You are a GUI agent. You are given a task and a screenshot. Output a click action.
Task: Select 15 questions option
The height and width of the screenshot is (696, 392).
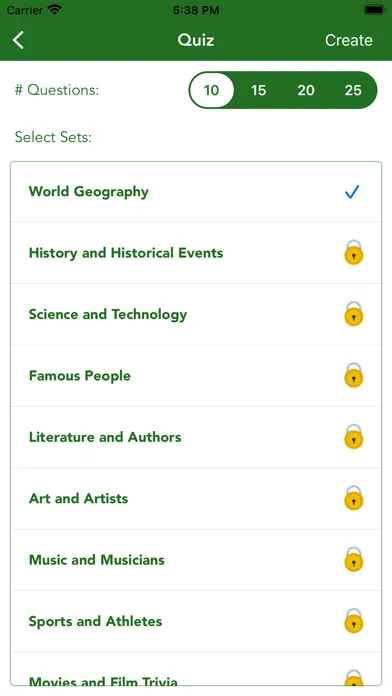pos(258,90)
